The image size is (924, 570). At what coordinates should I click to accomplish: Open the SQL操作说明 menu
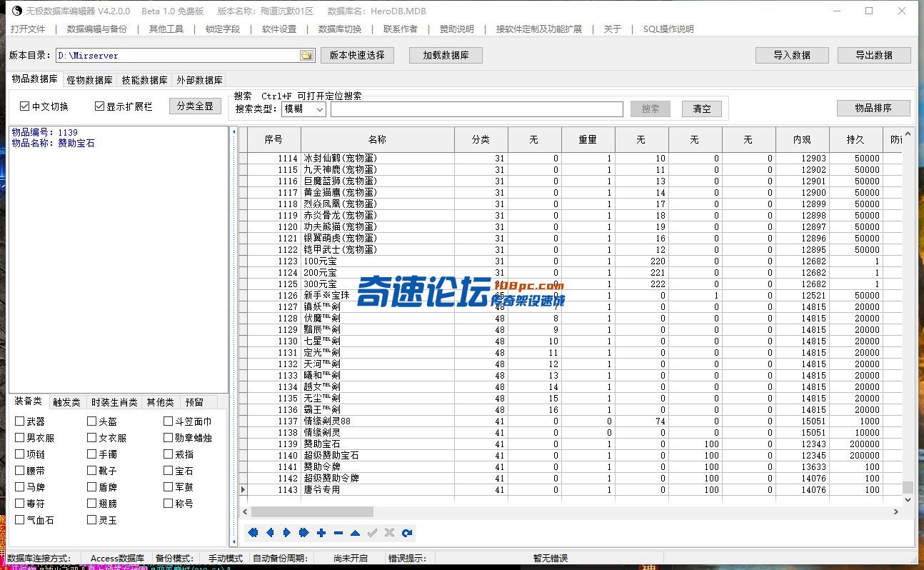[668, 29]
